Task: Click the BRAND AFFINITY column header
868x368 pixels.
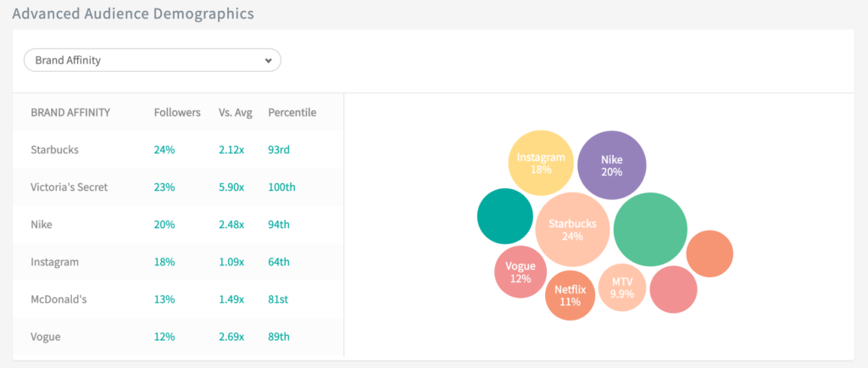Action: [70, 112]
